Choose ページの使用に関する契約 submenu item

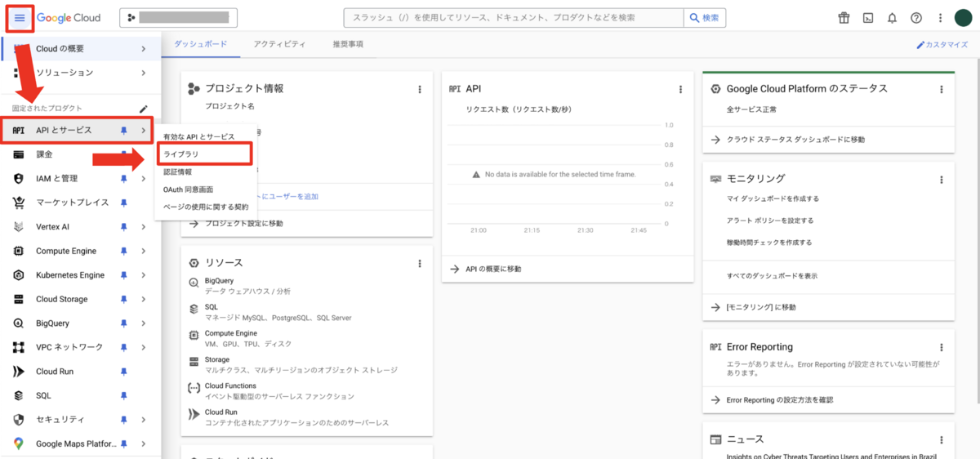[x=205, y=207]
